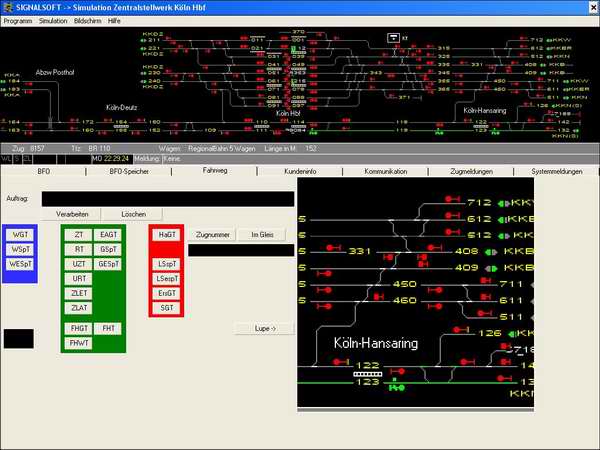This screenshot has width=600, height=450.
Task: Open the Simulation menu
Action: [x=53, y=20]
